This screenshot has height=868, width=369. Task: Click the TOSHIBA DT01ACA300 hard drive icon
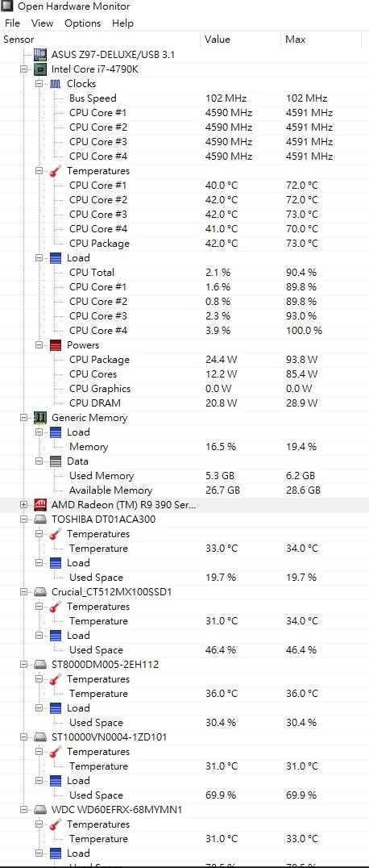pyautogui.click(x=40, y=520)
